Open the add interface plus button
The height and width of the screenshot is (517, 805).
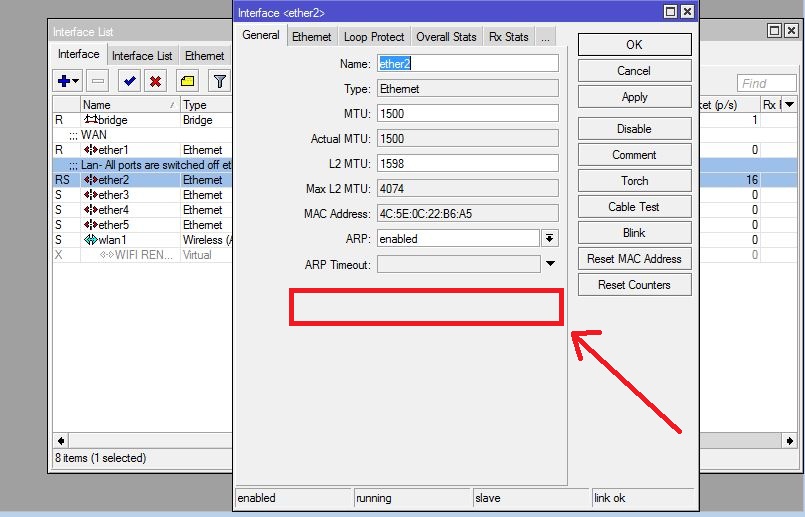(67, 81)
